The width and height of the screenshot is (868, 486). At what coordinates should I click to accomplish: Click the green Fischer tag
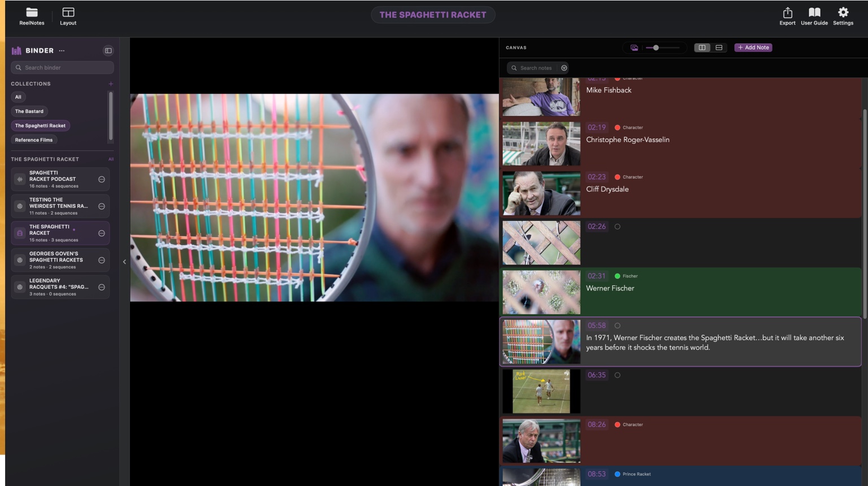click(x=626, y=276)
